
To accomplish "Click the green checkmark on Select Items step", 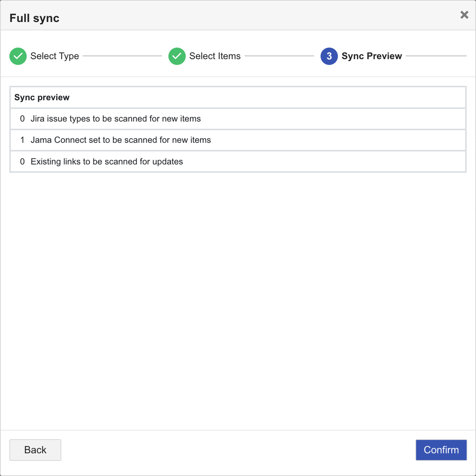I will click(x=177, y=56).
